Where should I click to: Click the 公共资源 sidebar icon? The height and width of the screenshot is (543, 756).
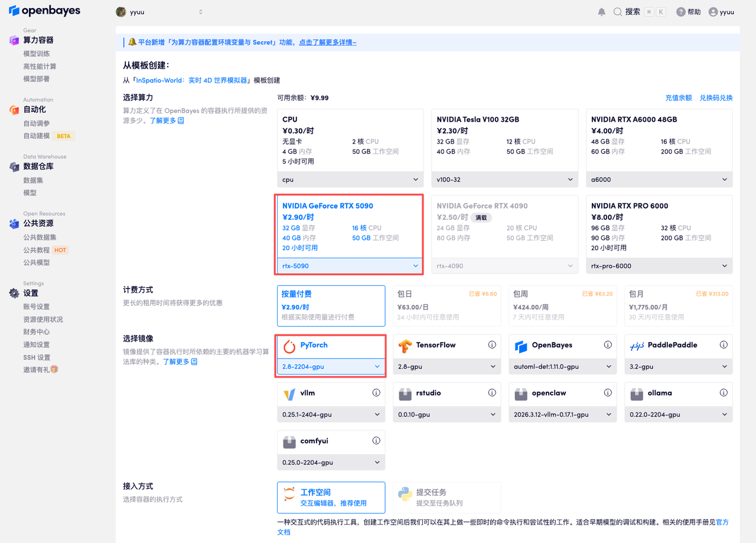(x=14, y=223)
